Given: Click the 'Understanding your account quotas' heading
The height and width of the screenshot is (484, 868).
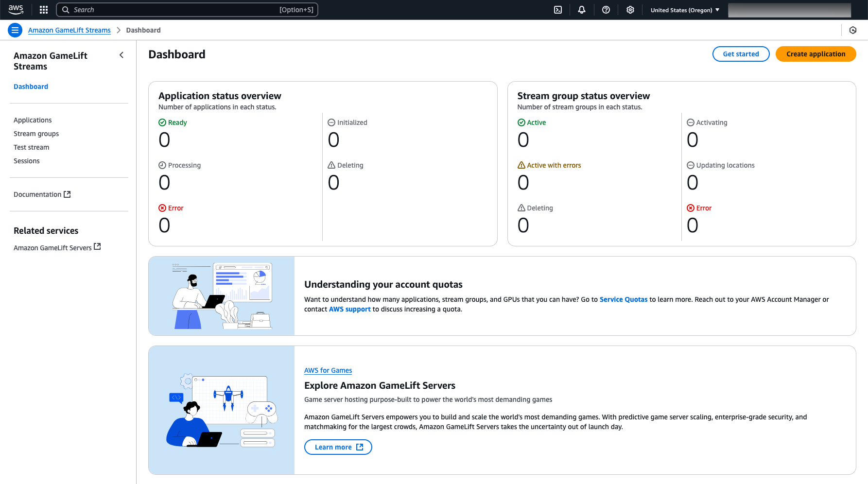Looking at the screenshot, I should coord(383,284).
